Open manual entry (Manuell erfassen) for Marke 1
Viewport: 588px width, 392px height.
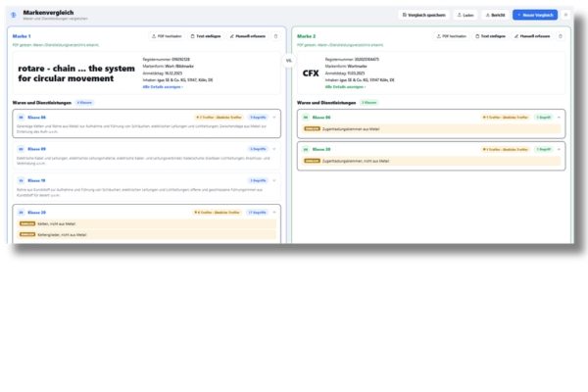pos(248,36)
